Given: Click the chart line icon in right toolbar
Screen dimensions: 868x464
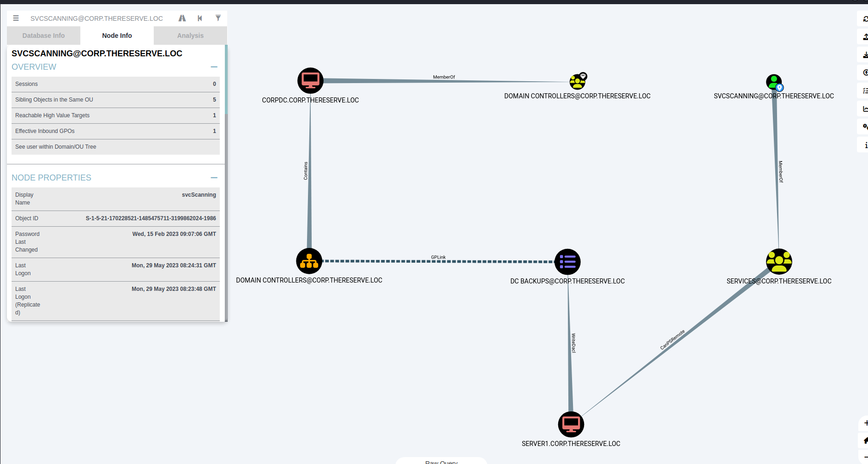Looking at the screenshot, I should (x=865, y=109).
